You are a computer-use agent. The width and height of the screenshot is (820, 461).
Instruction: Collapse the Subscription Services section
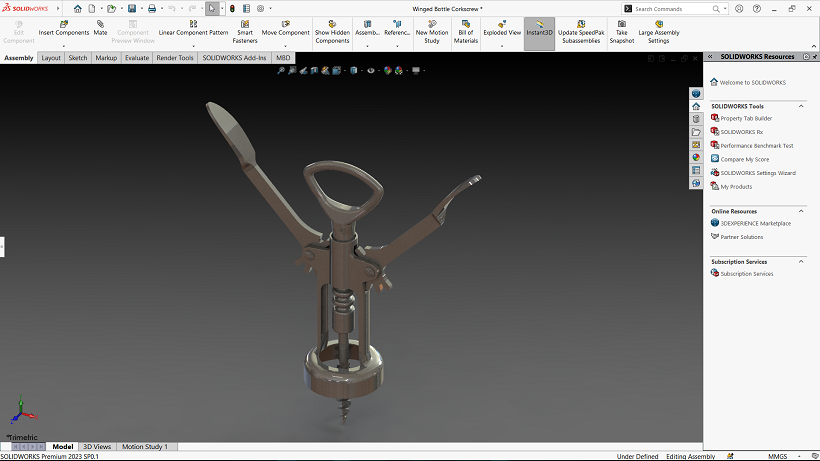(801, 261)
